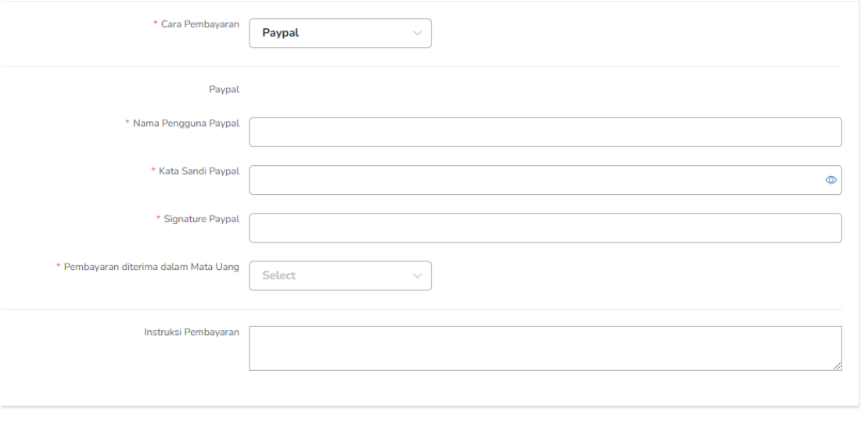This screenshot has width=868, height=428.
Task: Open the Mata Uang currency Select dropdown
Action: (340, 275)
